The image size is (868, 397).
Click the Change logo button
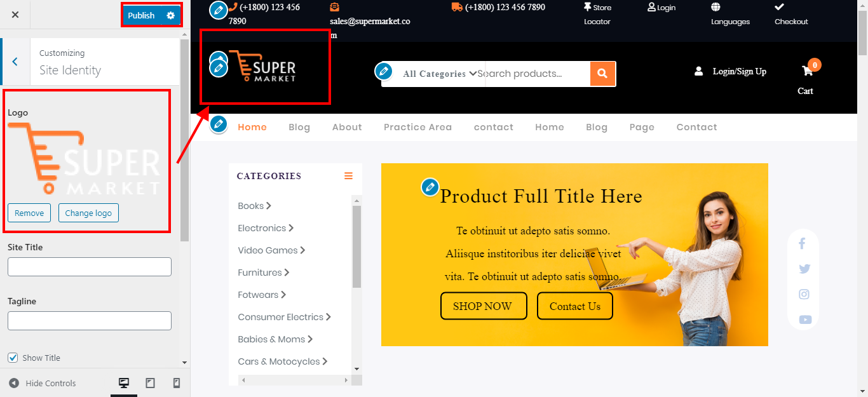88,213
